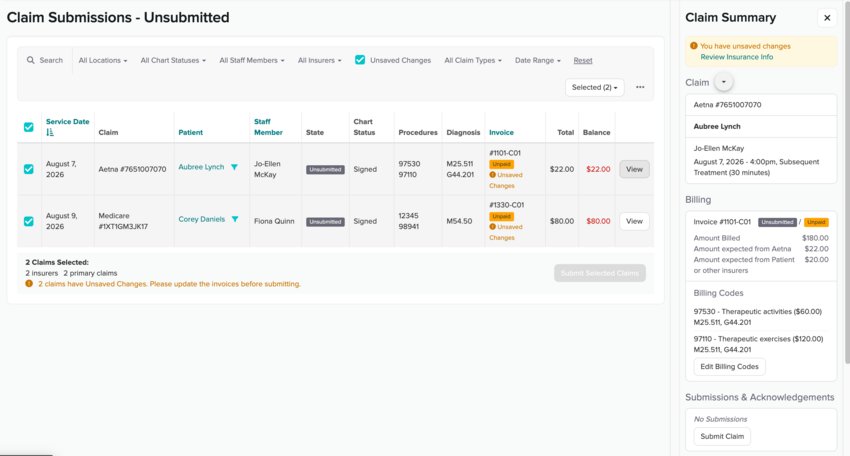This screenshot has width=850, height=456.
Task: Click the Unpaid badge in the Billing section
Action: [816, 222]
